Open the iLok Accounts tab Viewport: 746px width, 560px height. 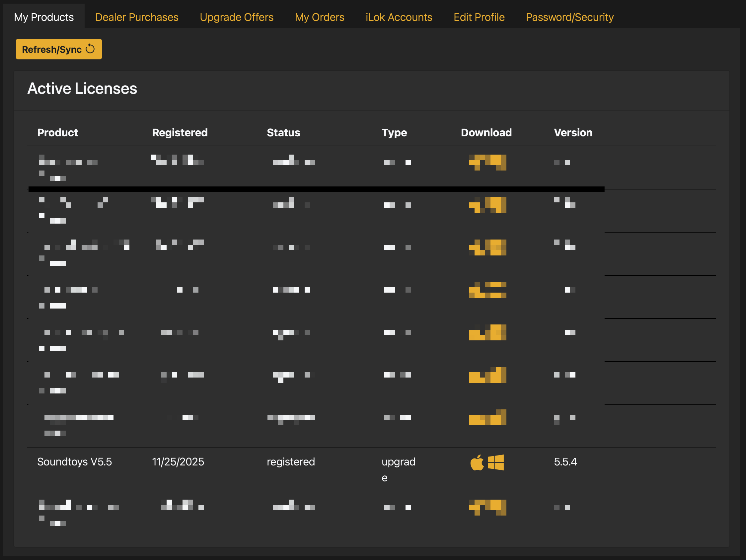399,17
